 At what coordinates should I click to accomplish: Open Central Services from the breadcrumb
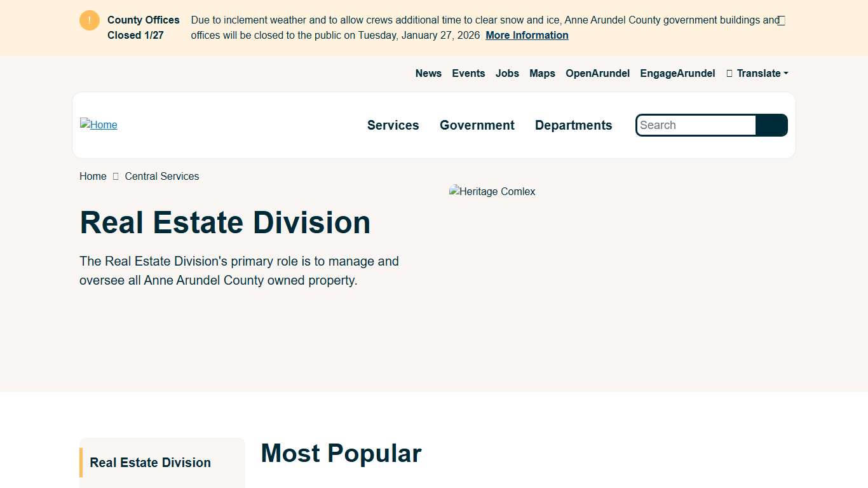(161, 176)
